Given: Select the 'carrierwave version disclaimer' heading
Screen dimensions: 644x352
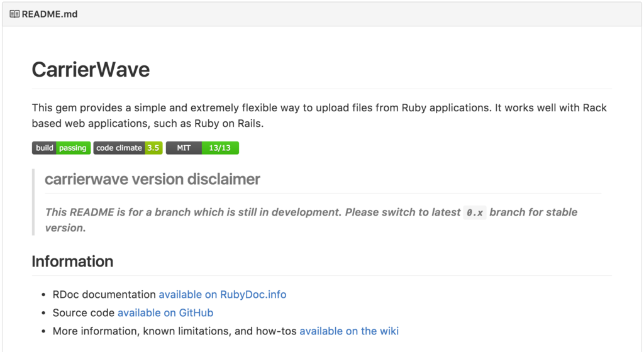Looking at the screenshot, I should point(152,179).
